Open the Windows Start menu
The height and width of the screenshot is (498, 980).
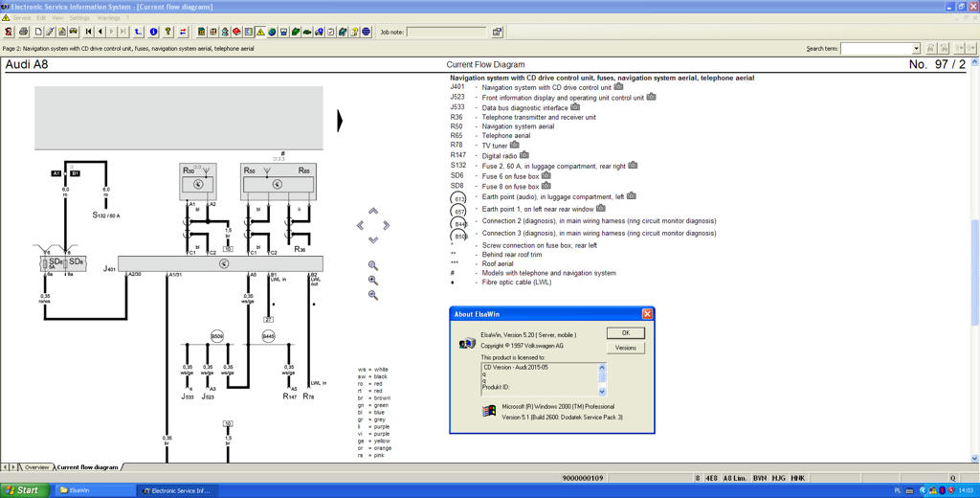pos(25,490)
